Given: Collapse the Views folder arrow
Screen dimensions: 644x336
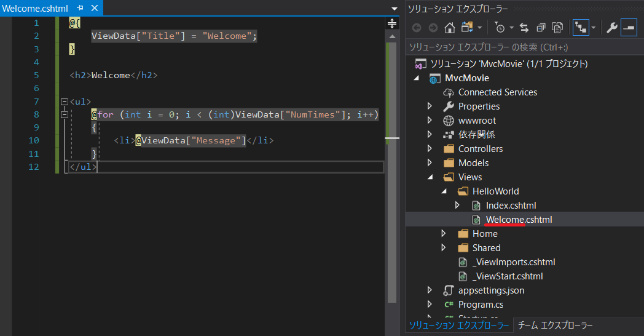Looking at the screenshot, I should pos(430,177).
